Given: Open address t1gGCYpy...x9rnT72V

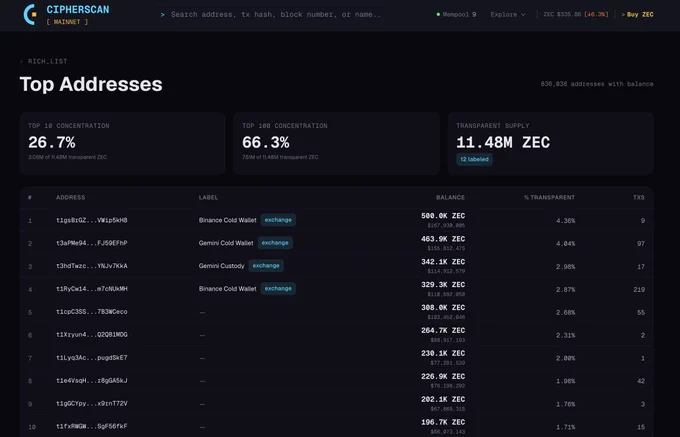Looking at the screenshot, I should [92, 404].
